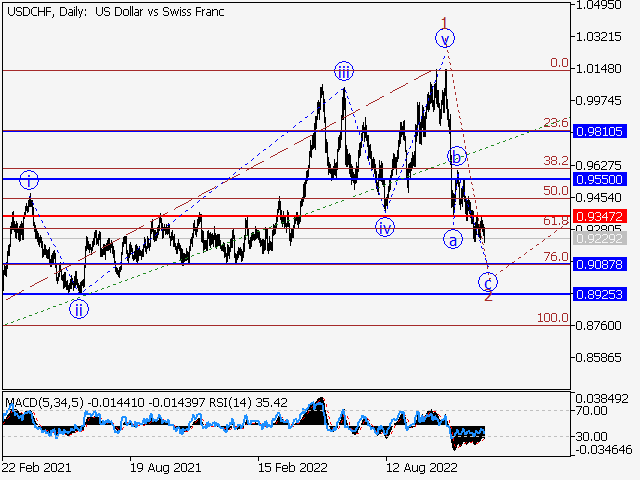640x480 pixels.
Task: Click the date label 12 Aug 2022
Action: [x=422, y=467]
